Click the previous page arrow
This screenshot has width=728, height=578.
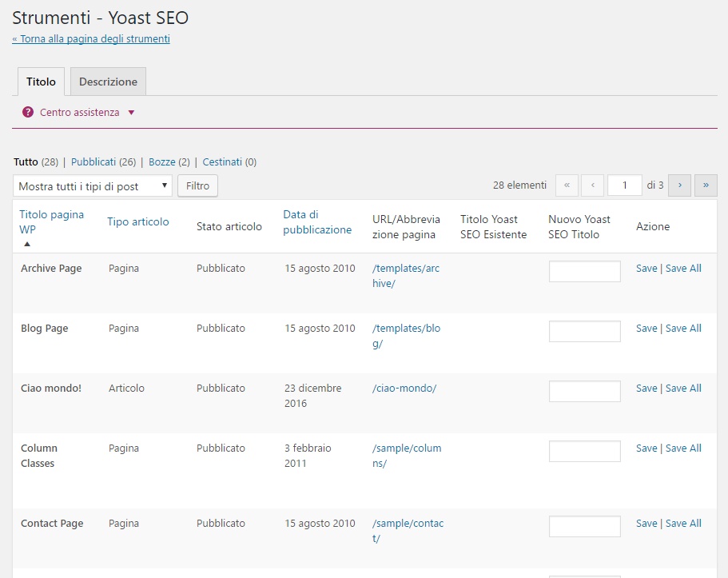pos(592,185)
